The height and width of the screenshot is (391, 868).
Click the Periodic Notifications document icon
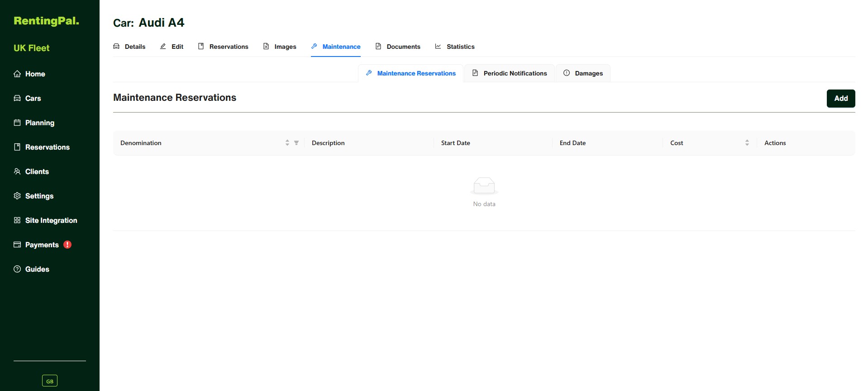tap(475, 73)
